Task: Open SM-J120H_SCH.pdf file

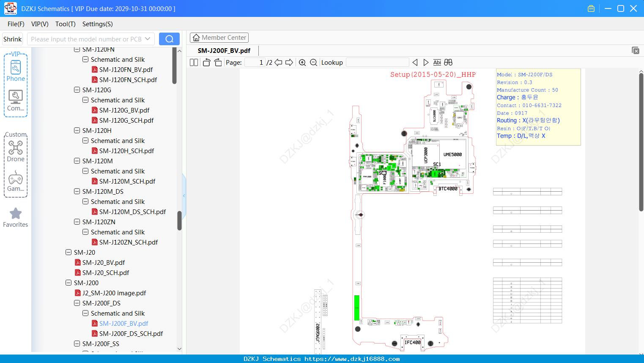Action: (127, 151)
